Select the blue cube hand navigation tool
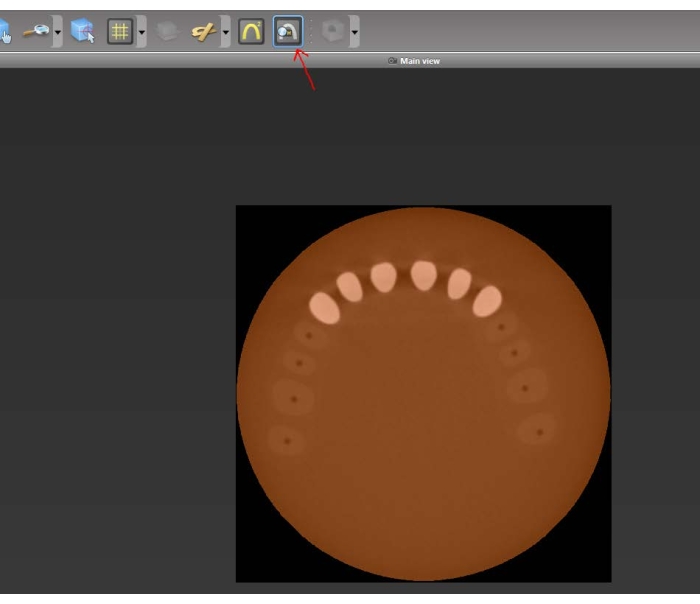The image size is (700, 604). pos(5,31)
